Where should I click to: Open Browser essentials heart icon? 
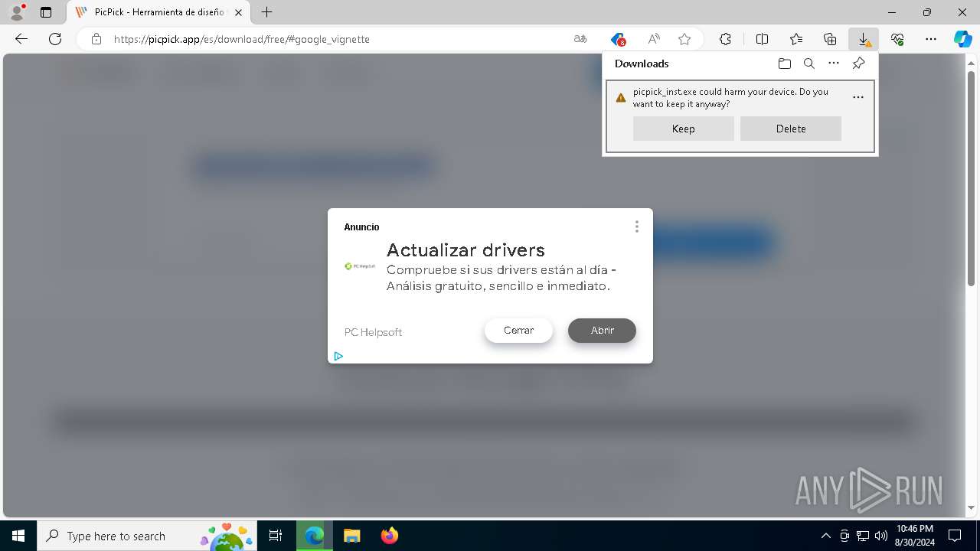(897, 39)
